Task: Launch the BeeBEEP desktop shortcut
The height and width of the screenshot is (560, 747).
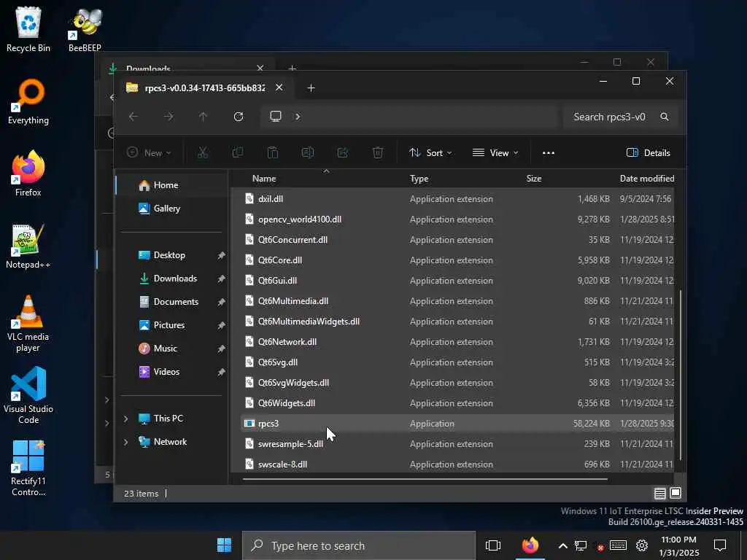Action: (85, 29)
